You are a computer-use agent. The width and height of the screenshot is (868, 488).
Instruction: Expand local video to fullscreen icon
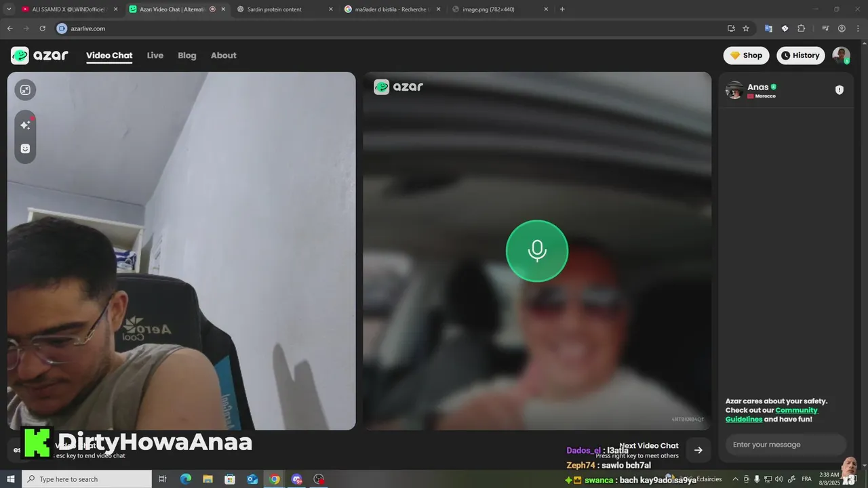click(x=25, y=90)
